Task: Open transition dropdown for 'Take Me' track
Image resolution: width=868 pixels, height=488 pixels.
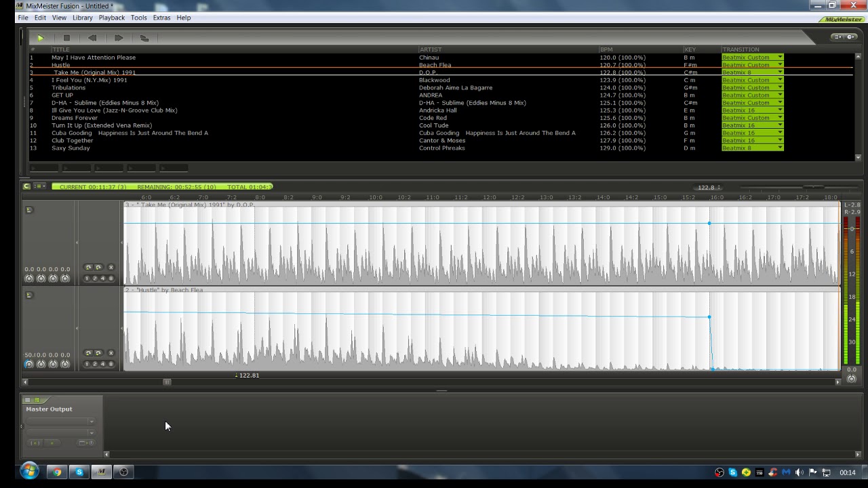Action: pos(780,73)
